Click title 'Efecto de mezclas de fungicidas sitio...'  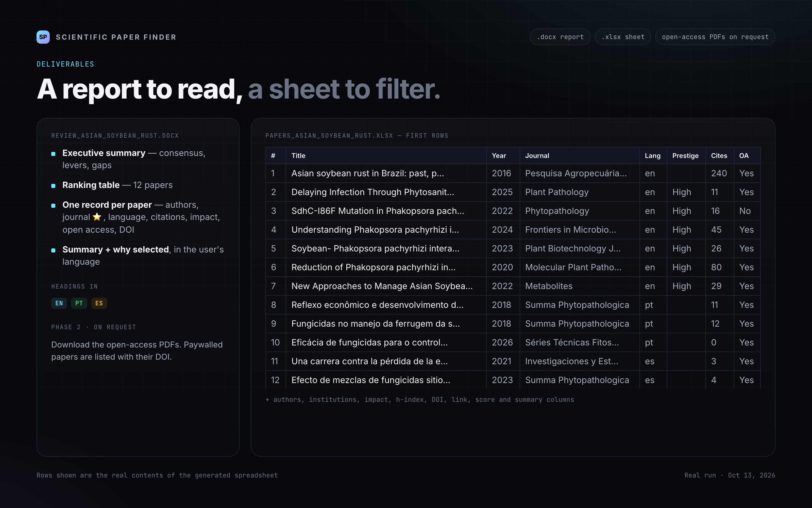coord(371,380)
